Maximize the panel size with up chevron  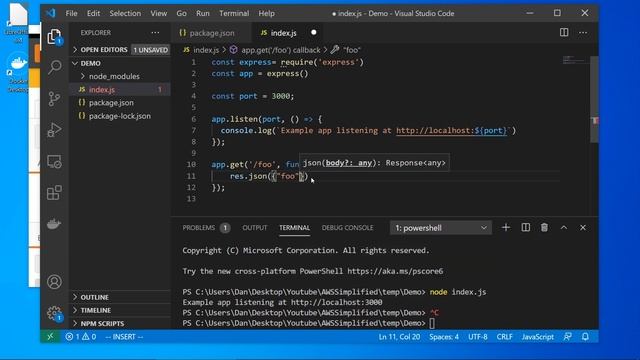click(x=564, y=227)
